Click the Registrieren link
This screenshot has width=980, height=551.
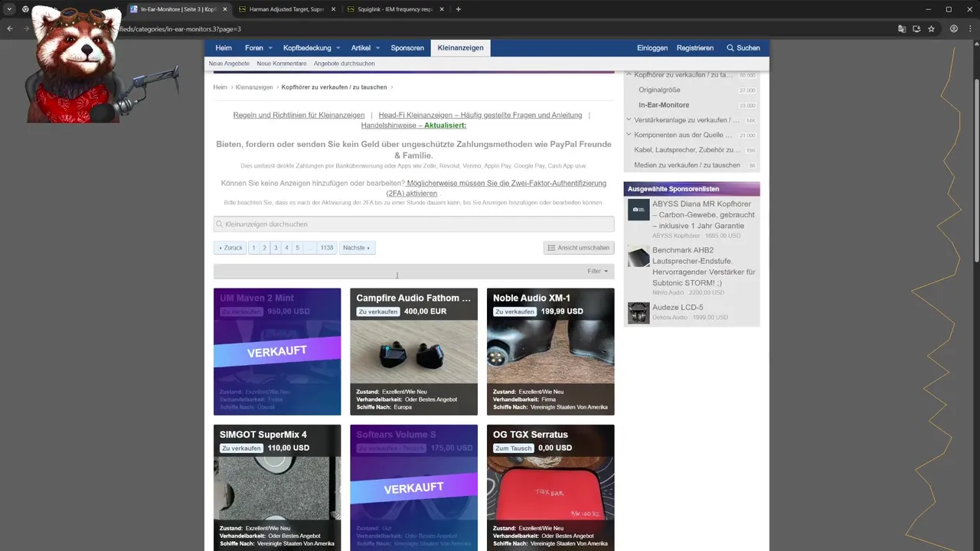(695, 47)
